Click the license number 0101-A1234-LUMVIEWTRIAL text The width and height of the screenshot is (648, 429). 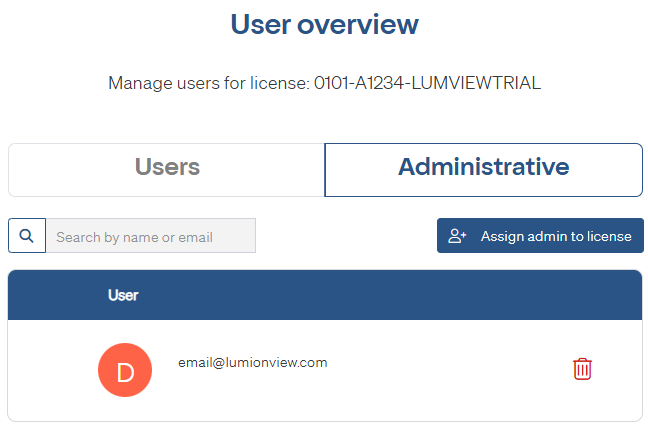pyautogui.click(x=427, y=83)
